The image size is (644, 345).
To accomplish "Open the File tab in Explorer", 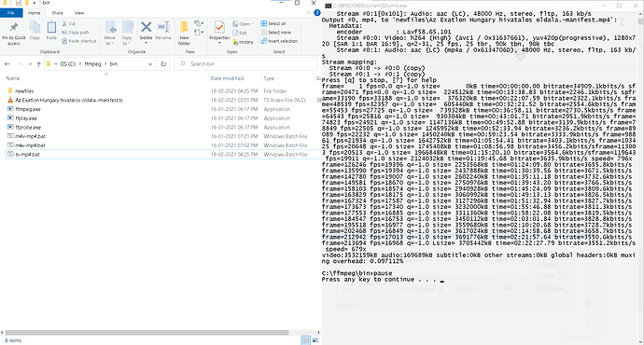I will 11,13.
